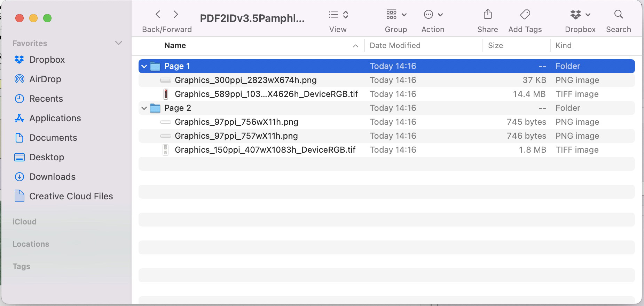Select the Page 2 folder icon
Image resolution: width=644 pixels, height=306 pixels.
coord(155,108)
